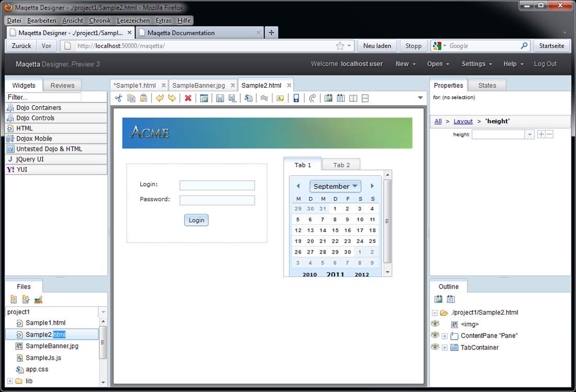Open the height property dropdown arrow
Viewport: 576px width, 392px height.
point(529,134)
